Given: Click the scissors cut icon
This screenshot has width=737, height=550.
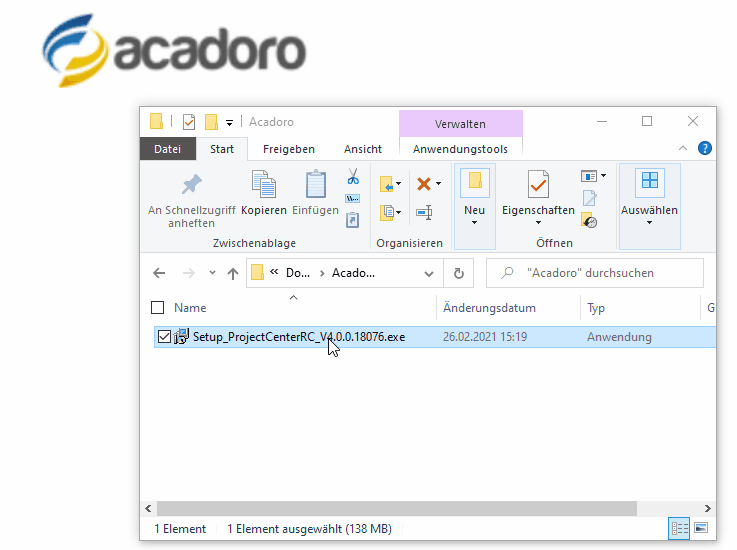Looking at the screenshot, I should tap(353, 177).
